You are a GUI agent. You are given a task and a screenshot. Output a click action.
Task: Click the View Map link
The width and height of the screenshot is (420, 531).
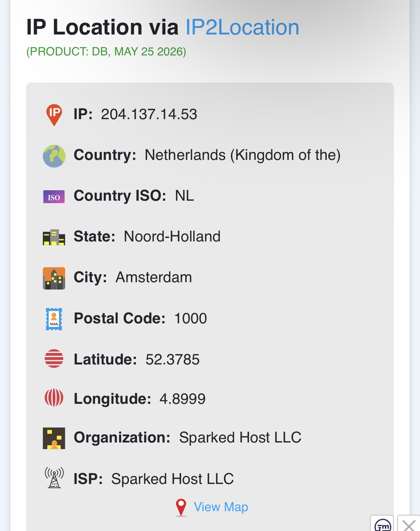pos(221,507)
